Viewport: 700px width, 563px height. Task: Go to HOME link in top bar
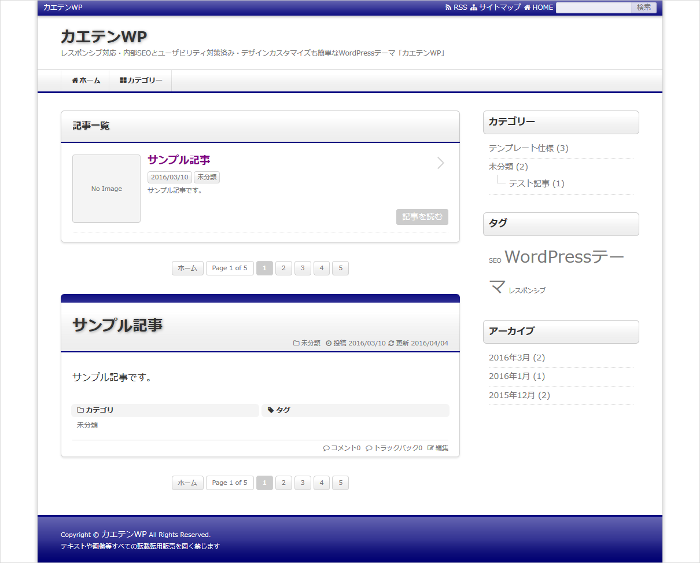click(538, 7)
